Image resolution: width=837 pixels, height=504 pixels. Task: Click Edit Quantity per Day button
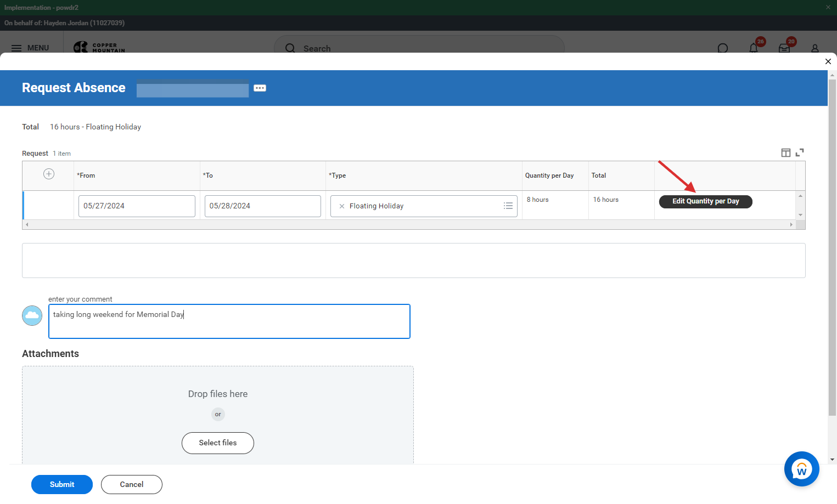click(706, 201)
